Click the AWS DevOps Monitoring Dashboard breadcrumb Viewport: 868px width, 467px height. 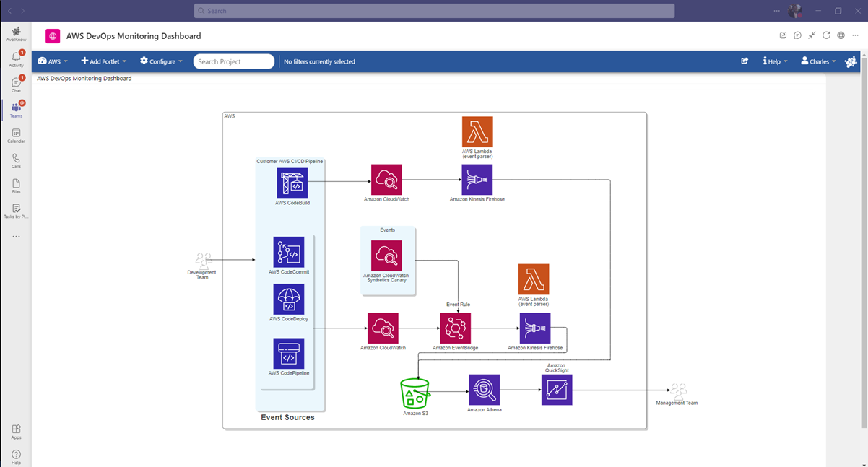(84, 78)
